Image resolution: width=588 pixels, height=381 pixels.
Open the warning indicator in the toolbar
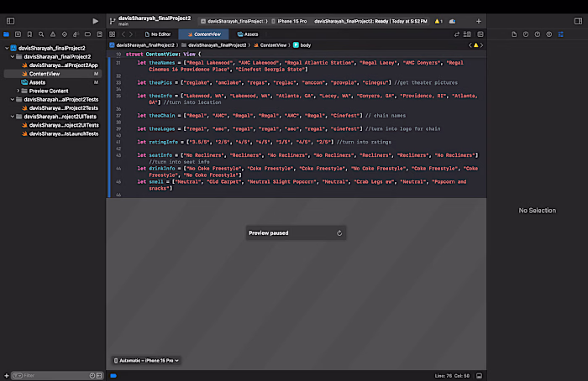438,21
